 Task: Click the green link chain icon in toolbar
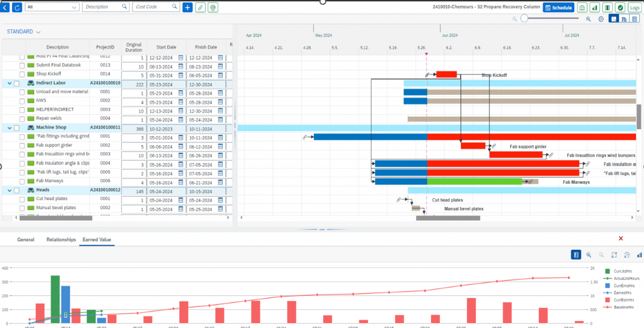click(200, 8)
